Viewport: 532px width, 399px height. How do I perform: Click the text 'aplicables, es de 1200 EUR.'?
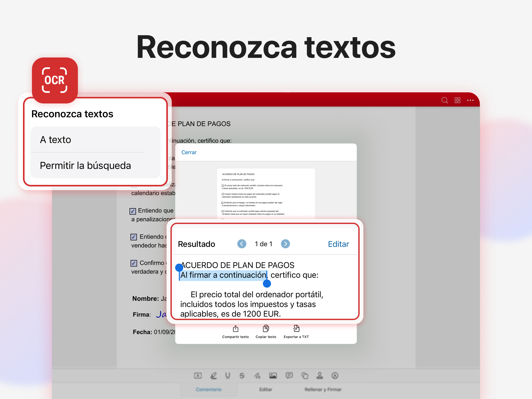click(230, 314)
